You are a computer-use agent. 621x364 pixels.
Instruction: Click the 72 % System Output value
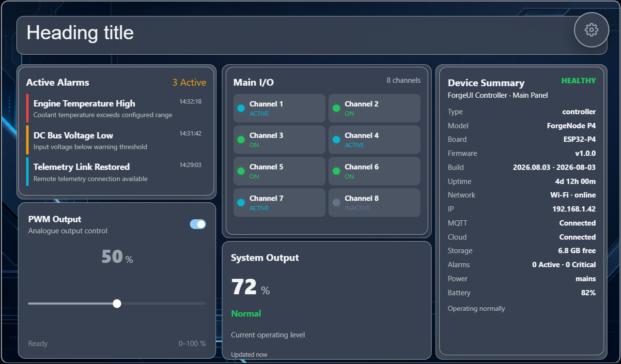[x=250, y=288]
